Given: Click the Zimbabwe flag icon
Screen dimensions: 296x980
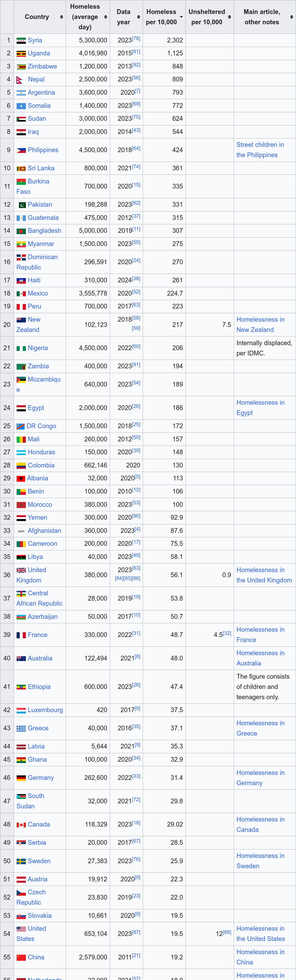Looking at the screenshot, I should [21, 67].
